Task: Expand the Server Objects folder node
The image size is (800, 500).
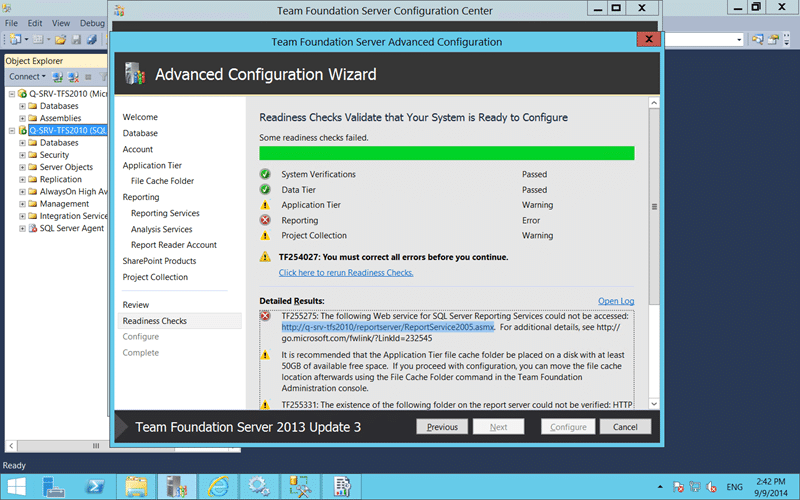Action: pos(22,167)
